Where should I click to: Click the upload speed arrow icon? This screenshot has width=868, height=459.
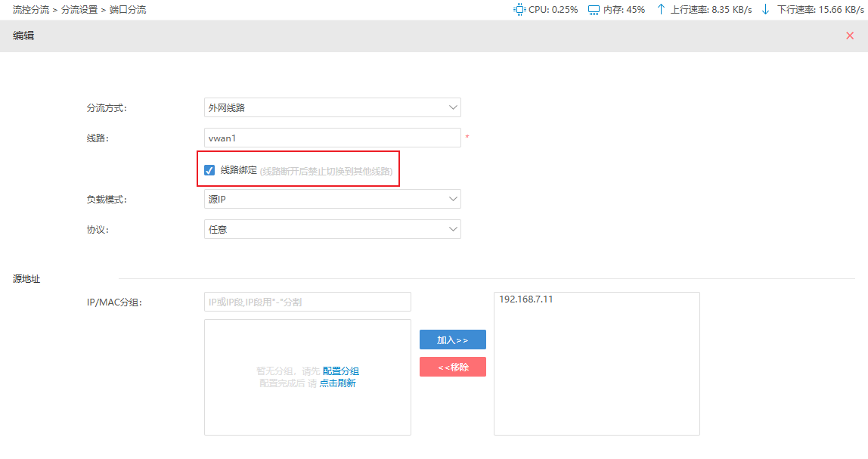[x=661, y=10]
